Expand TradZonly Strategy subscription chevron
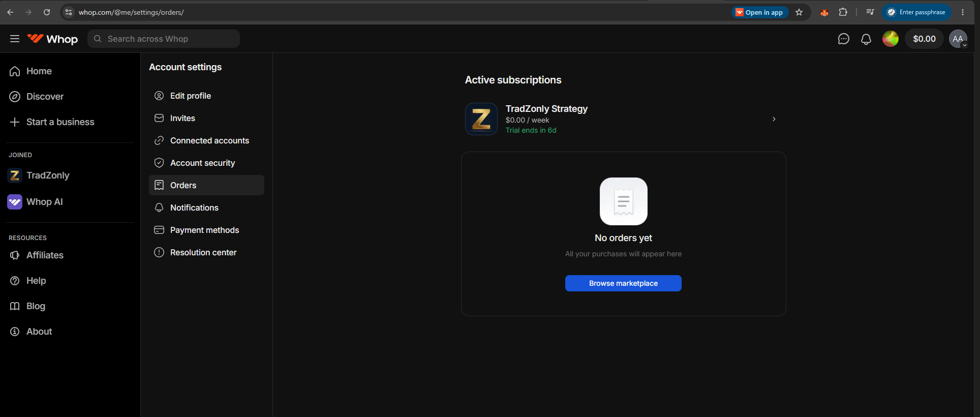 tap(774, 119)
